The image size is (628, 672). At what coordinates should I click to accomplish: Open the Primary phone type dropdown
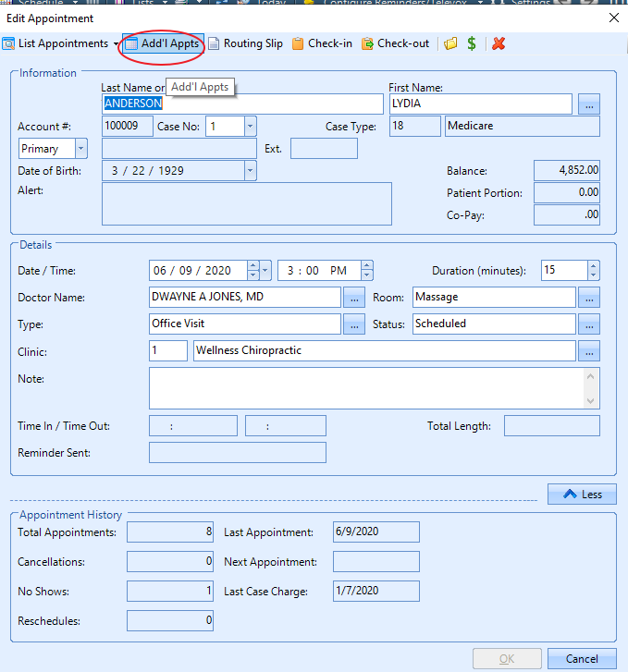click(x=80, y=149)
